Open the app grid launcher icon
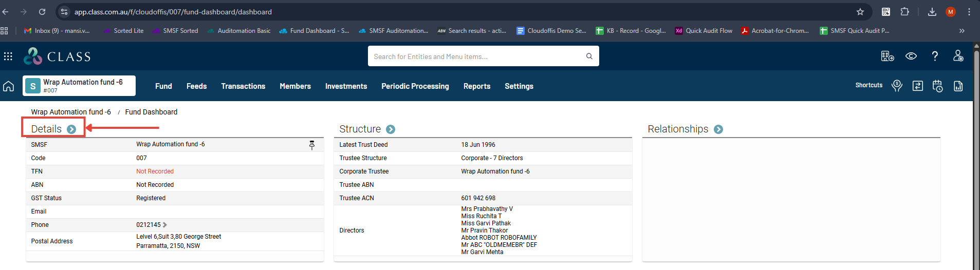980x270 pixels. click(8, 56)
